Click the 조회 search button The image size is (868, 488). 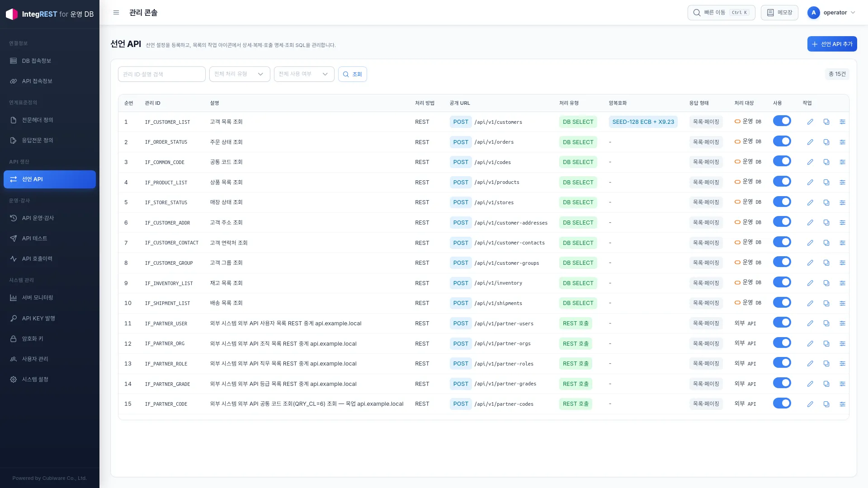(x=352, y=74)
